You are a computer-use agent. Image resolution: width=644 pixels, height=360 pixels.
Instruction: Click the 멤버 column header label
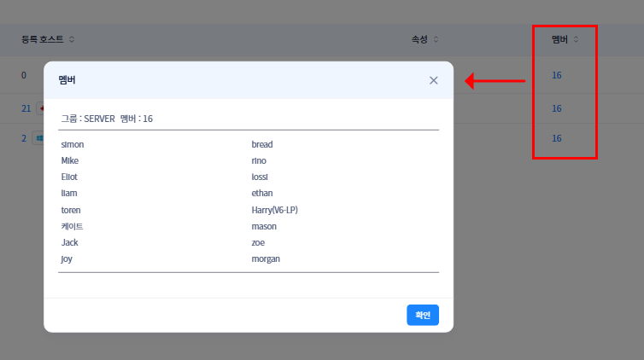pyautogui.click(x=559, y=39)
